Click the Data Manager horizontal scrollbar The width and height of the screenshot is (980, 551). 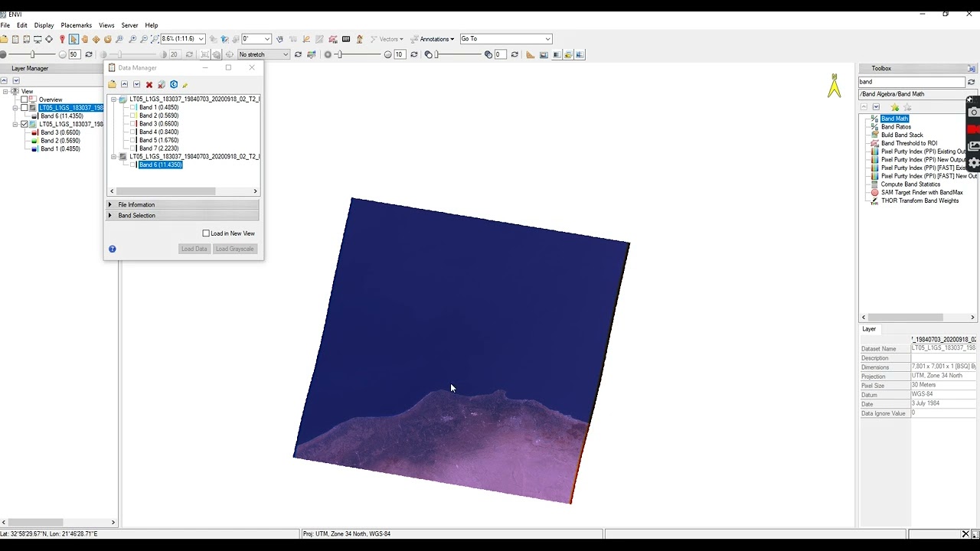(183, 191)
